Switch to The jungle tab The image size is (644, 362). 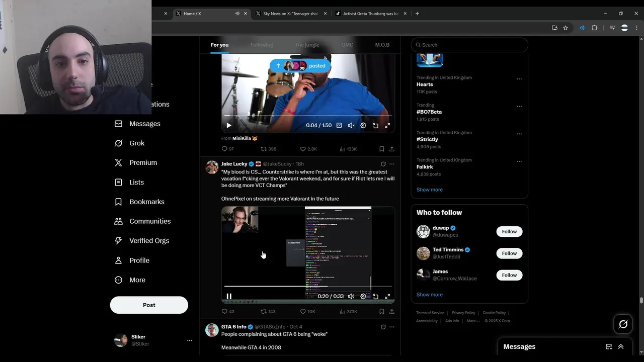[x=307, y=45]
